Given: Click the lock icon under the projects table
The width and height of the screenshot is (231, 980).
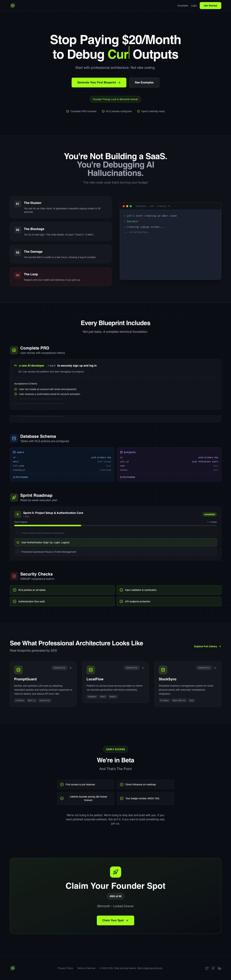Looking at the screenshot, I should [121, 477].
